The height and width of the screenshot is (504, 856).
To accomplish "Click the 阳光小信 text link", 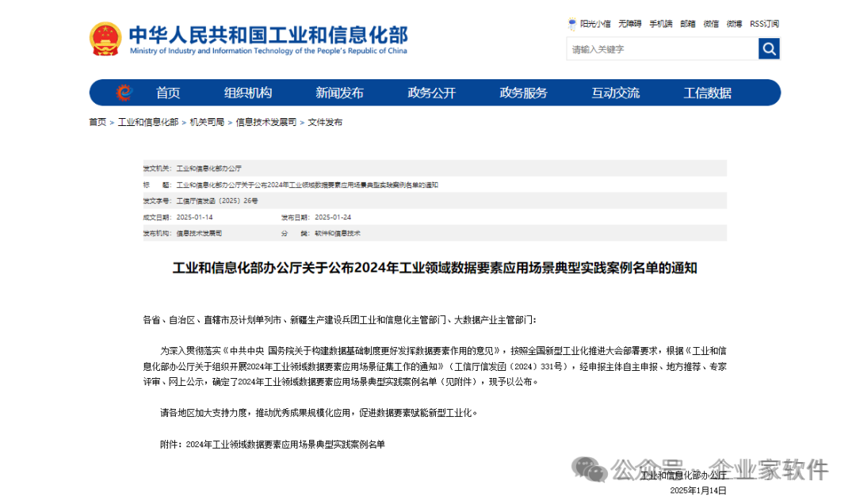I will coord(595,24).
